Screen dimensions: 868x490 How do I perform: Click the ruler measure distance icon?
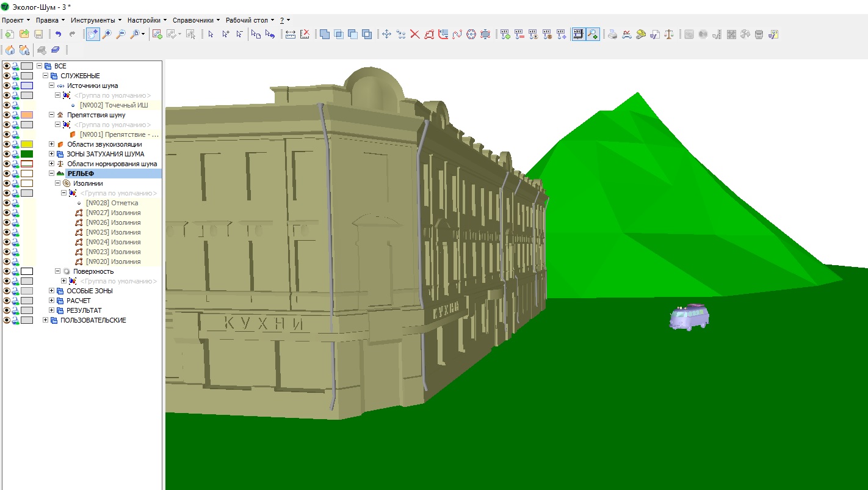(291, 34)
